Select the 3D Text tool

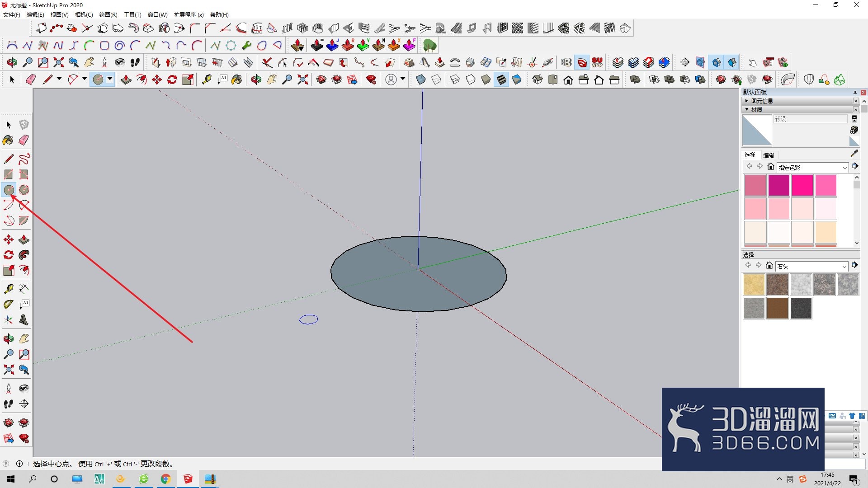[x=24, y=320]
